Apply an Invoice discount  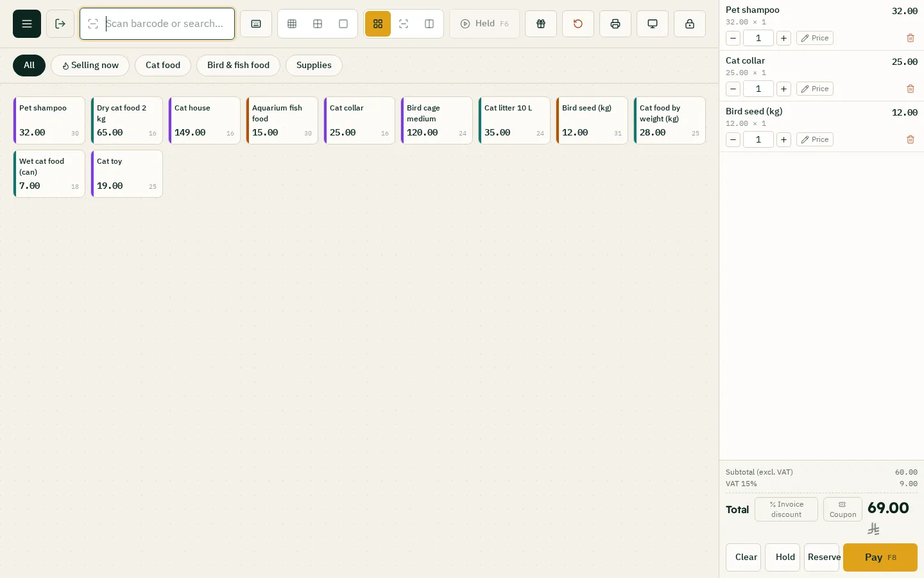pyautogui.click(x=786, y=509)
